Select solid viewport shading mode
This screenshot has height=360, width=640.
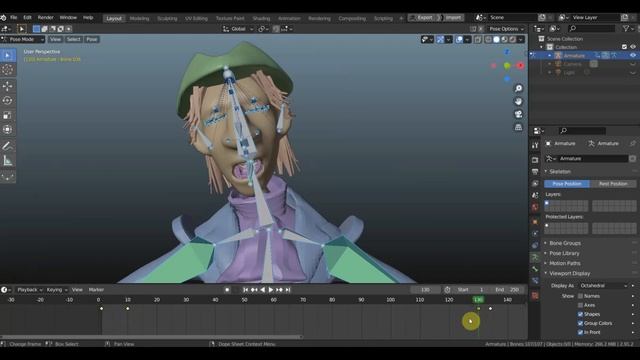(x=496, y=40)
